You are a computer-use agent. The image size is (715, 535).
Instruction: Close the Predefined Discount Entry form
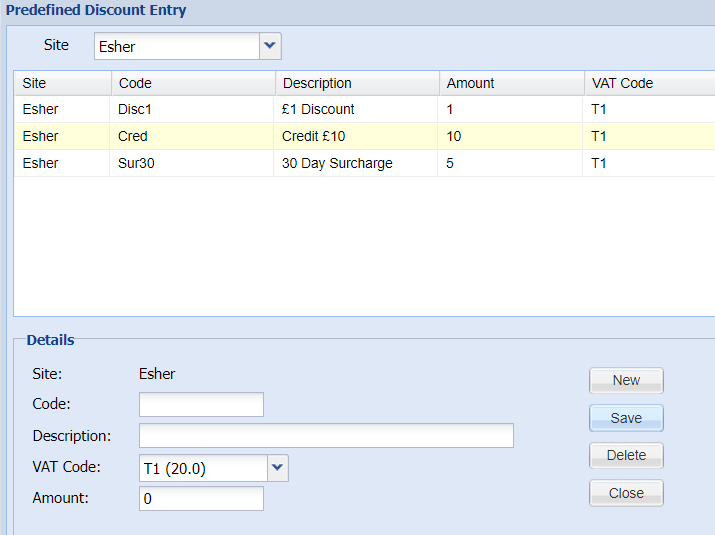pos(626,493)
